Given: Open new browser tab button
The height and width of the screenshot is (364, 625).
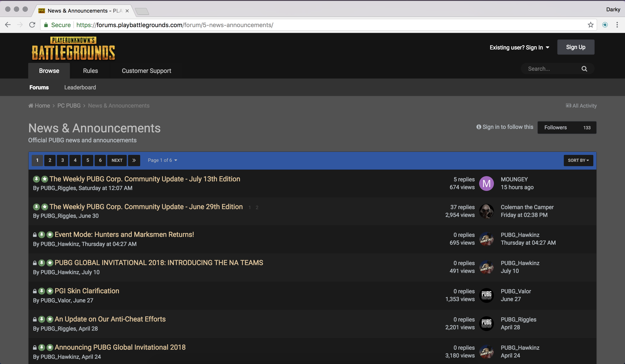Looking at the screenshot, I should 142,11.
